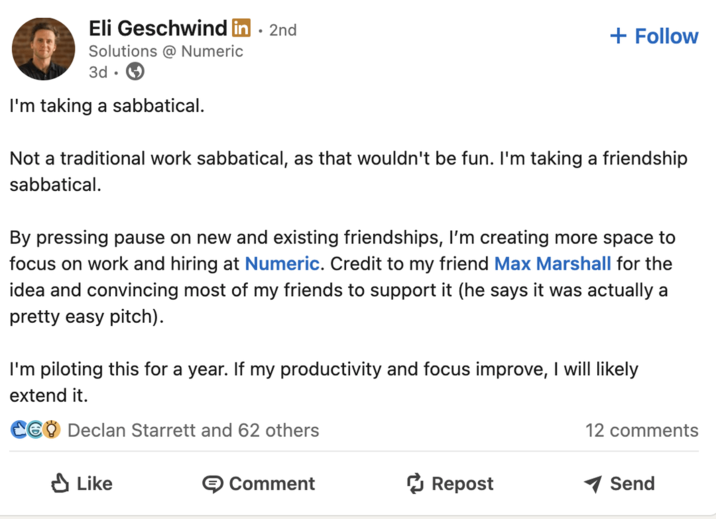Click the gold LinkedIn premium badge
716x519 pixels.
click(241, 30)
